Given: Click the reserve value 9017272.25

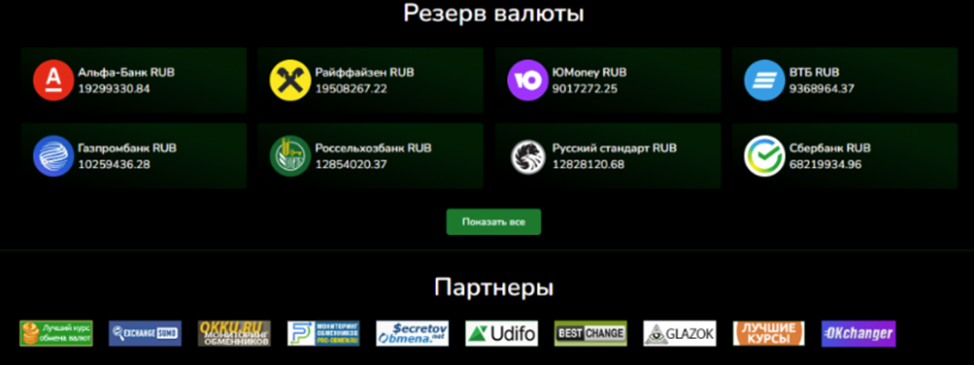Looking at the screenshot, I should click(x=585, y=89).
